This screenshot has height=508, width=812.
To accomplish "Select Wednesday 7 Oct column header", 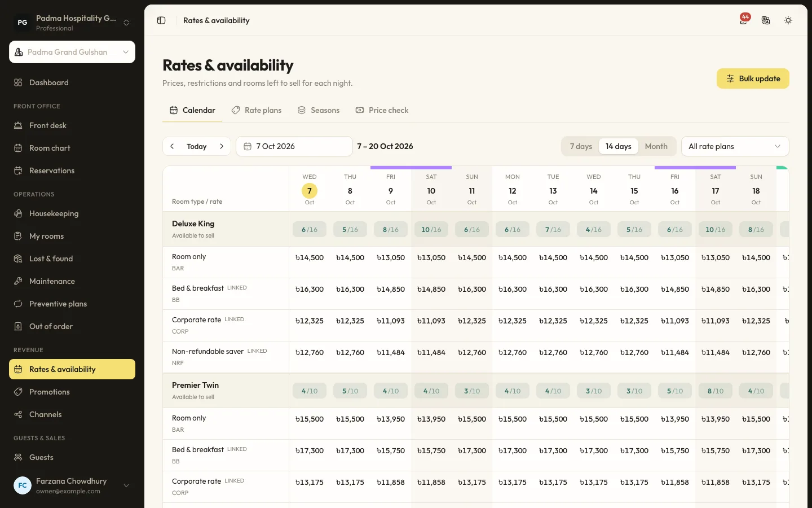I will [310, 190].
